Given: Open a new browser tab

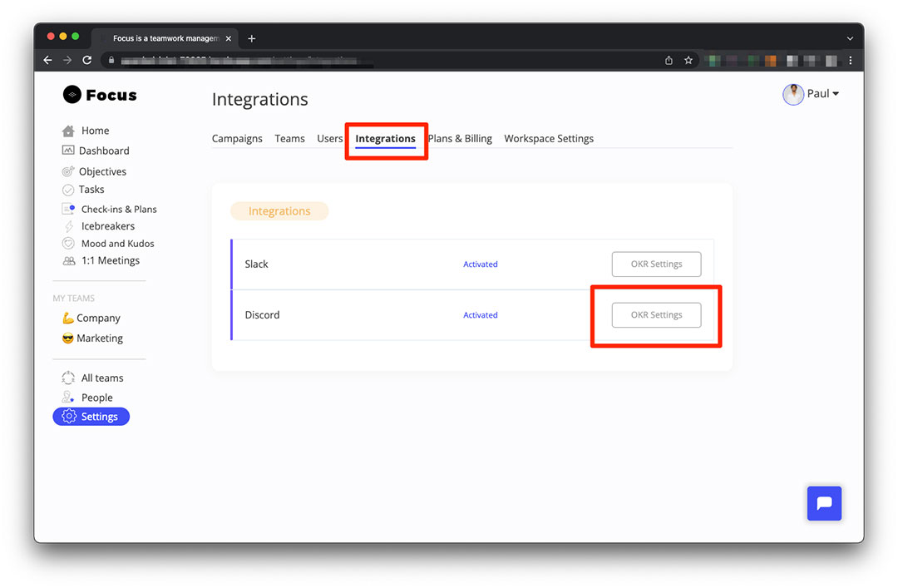Looking at the screenshot, I should [x=251, y=38].
